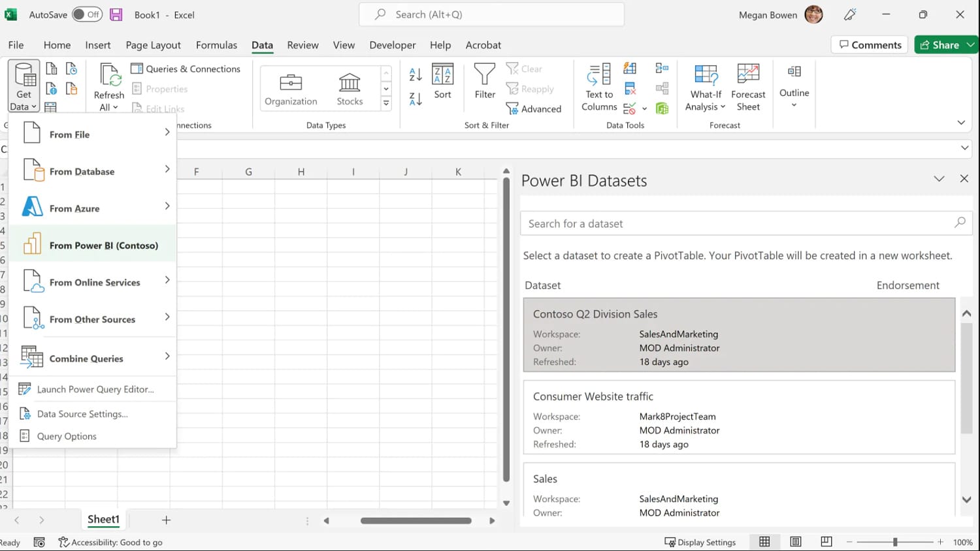Open the Comments button

pyautogui.click(x=870, y=44)
